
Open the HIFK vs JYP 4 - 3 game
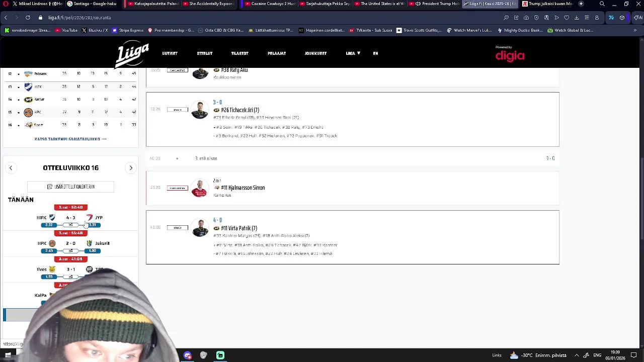coord(70,218)
